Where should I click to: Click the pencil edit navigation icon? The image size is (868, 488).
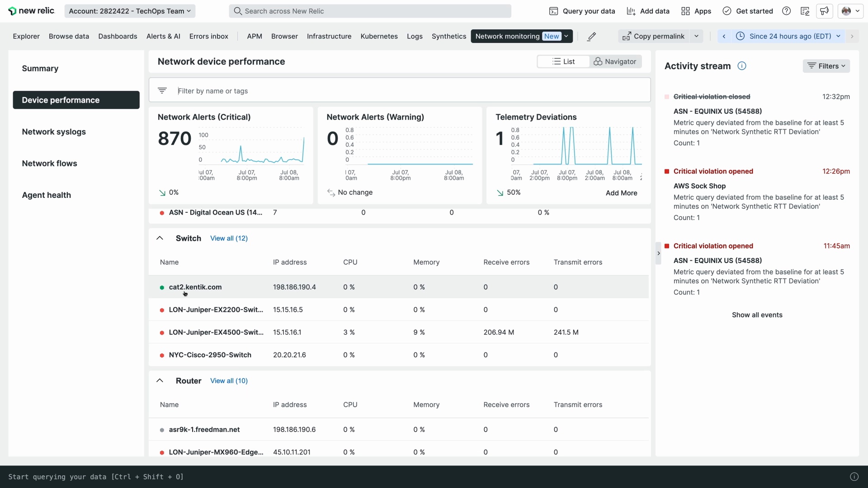point(591,37)
